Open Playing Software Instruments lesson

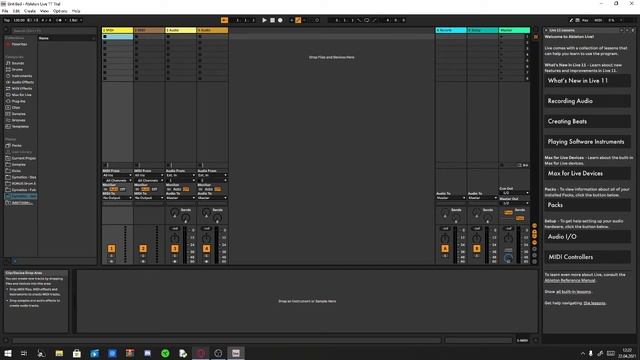click(587, 142)
